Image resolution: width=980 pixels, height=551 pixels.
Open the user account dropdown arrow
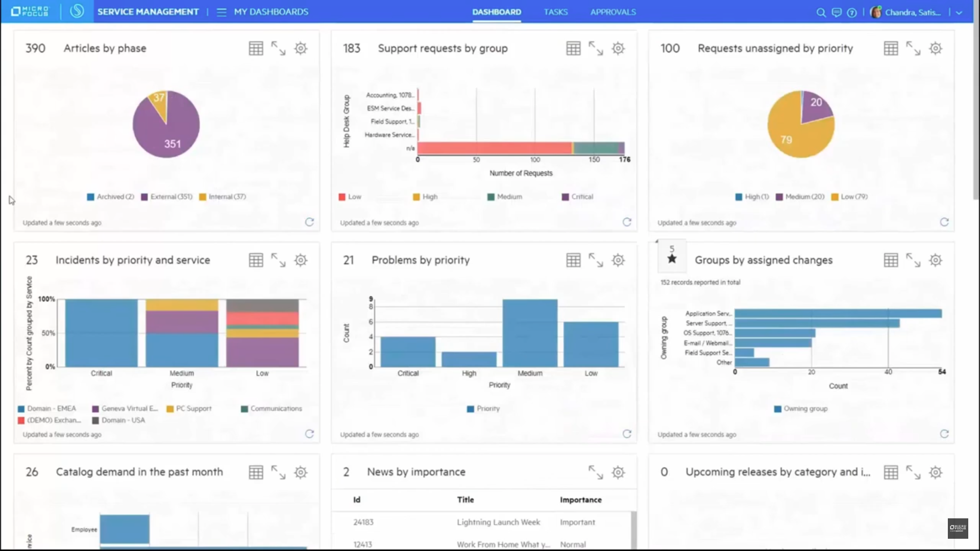click(959, 12)
